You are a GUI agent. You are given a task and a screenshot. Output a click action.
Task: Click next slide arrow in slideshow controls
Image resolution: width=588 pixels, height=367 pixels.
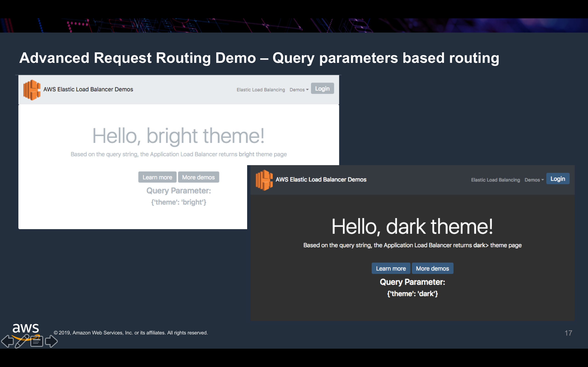point(51,341)
